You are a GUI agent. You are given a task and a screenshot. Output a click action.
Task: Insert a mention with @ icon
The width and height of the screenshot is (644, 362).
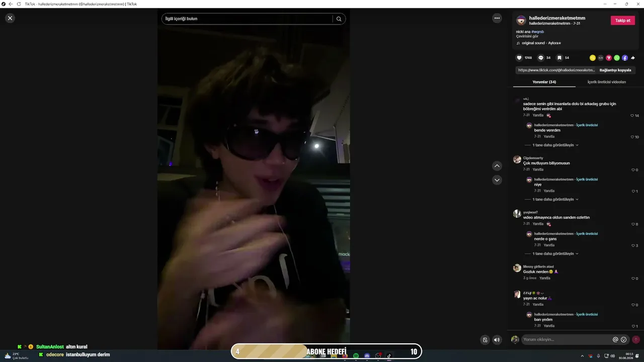[615, 340]
